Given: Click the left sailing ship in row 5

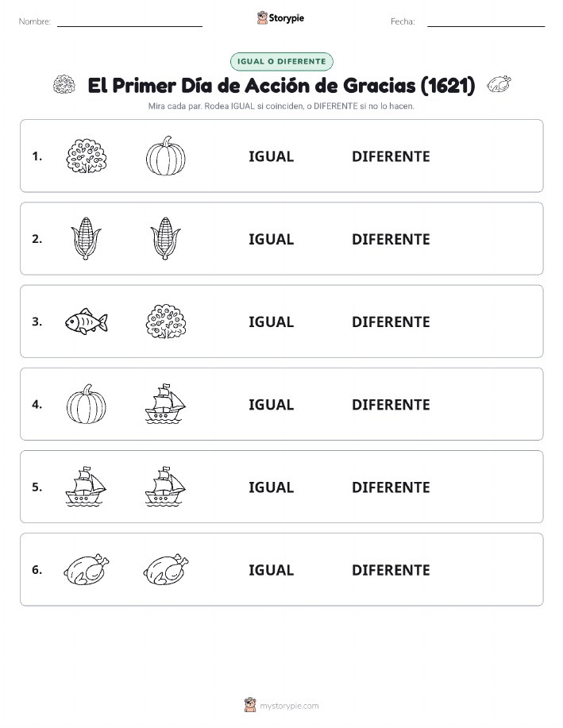Looking at the screenshot, I should pyautogui.click(x=86, y=487).
